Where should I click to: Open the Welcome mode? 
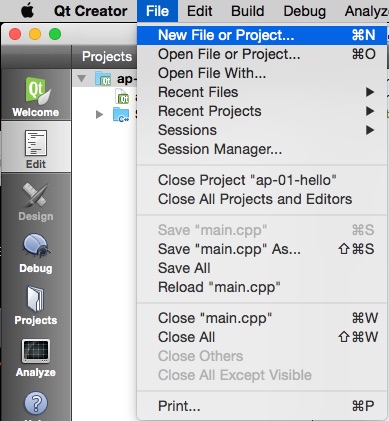(36, 97)
